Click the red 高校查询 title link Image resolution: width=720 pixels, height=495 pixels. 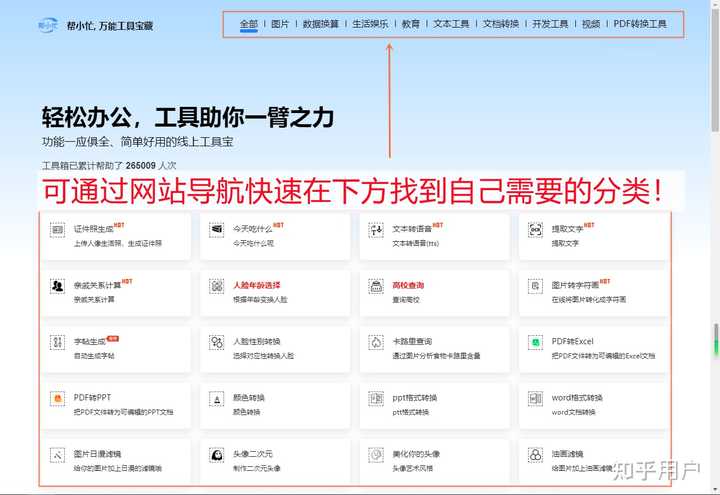(408, 285)
